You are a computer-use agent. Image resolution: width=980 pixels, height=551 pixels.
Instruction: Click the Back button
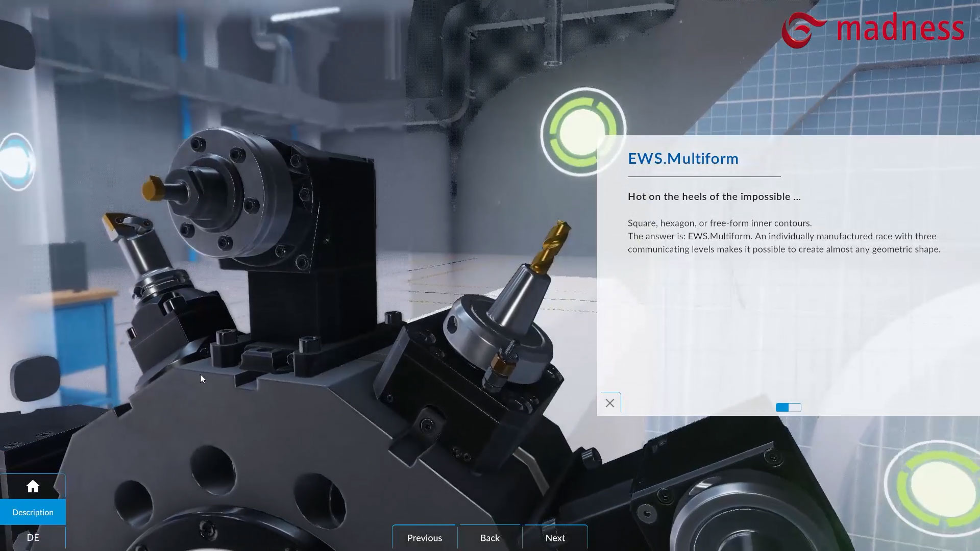(x=490, y=538)
